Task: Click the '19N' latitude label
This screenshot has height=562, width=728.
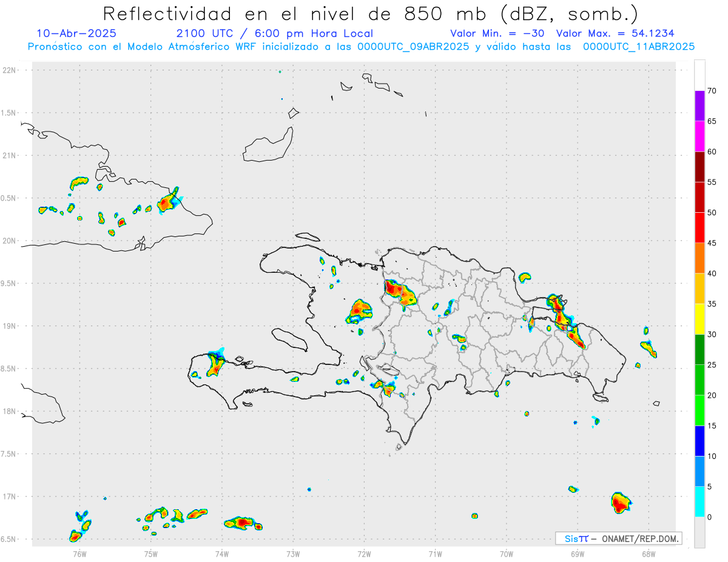Action: pos(10,326)
